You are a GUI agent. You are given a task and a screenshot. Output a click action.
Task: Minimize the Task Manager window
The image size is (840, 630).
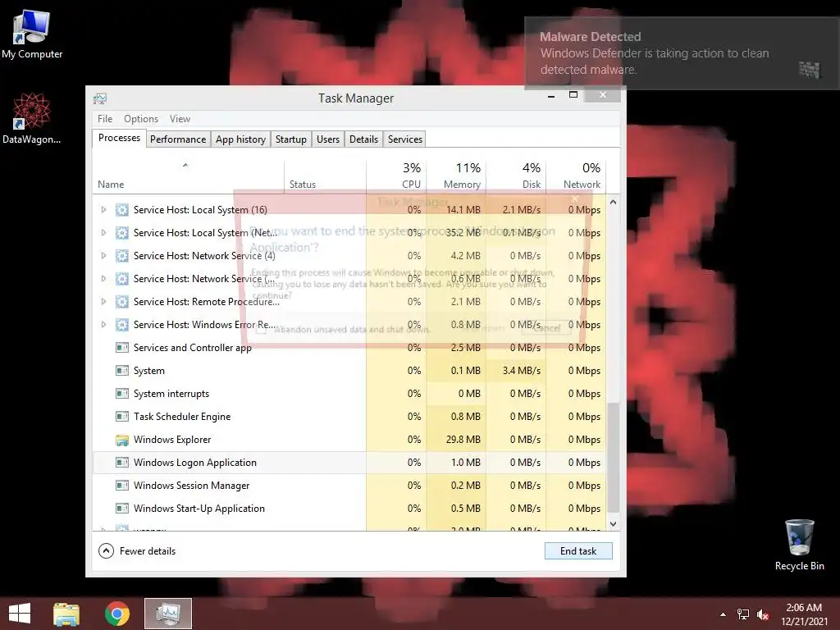point(550,95)
